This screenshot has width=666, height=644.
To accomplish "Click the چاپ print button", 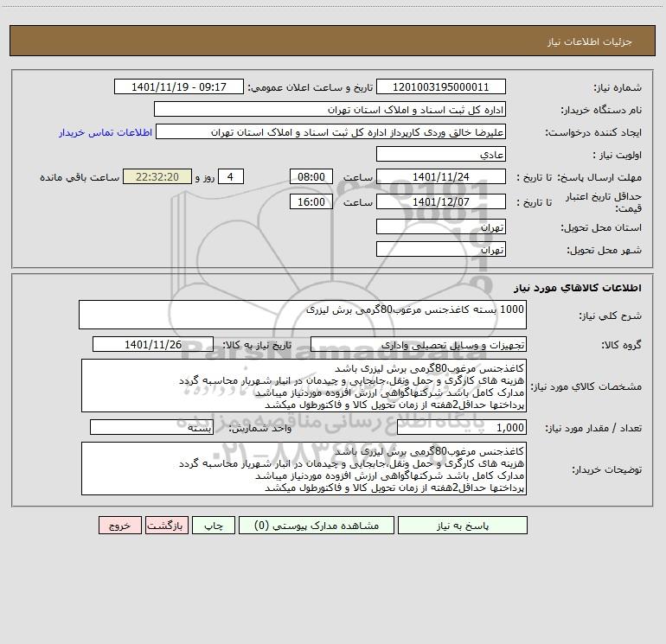I will click(214, 526).
